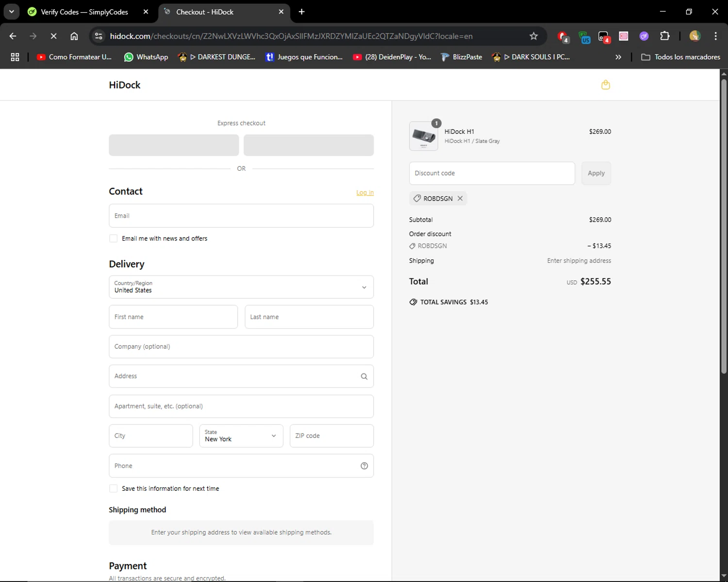Open the shopping bag cart icon
The image size is (728, 582).
[x=605, y=85]
